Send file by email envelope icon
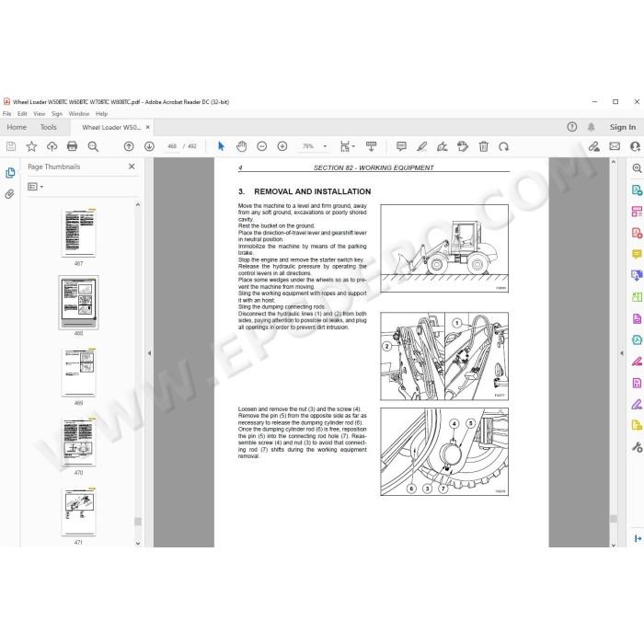The width and height of the screenshot is (644, 644). (615, 146)
